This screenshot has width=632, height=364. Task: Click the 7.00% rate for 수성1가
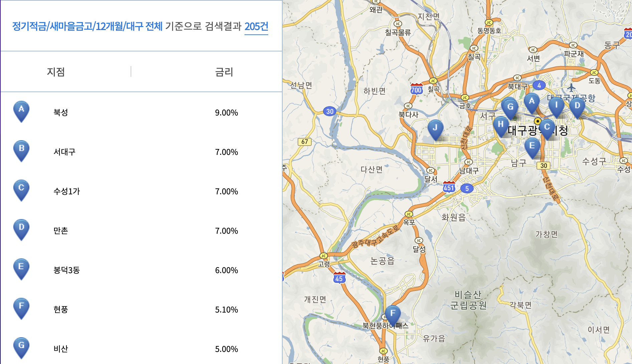pyautogui.click(x=226, y=191)
